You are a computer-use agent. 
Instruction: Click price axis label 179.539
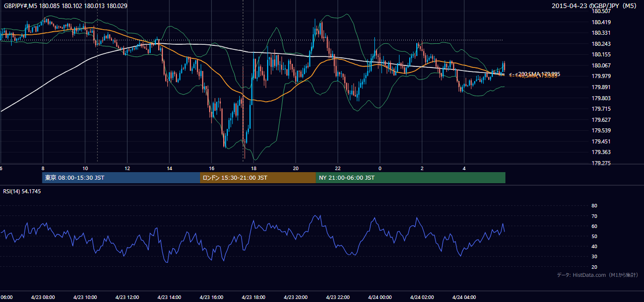602,131
